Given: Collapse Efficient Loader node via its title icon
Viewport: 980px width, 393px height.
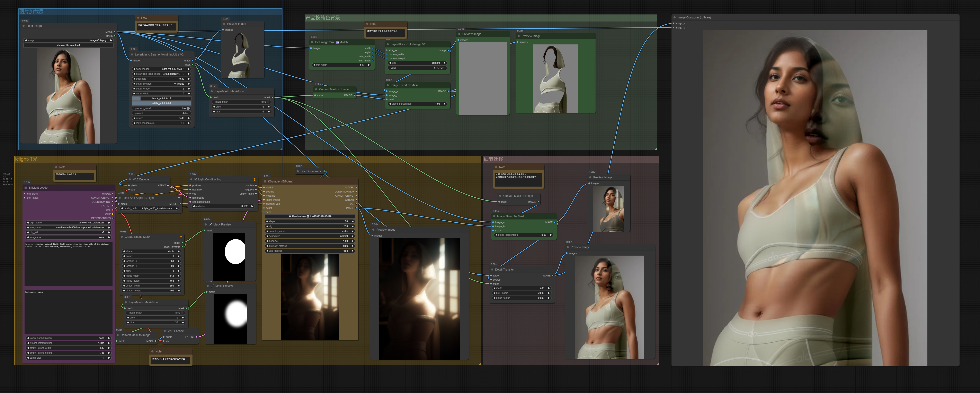Looking at the screenshot, I should [x=26, y=187].
